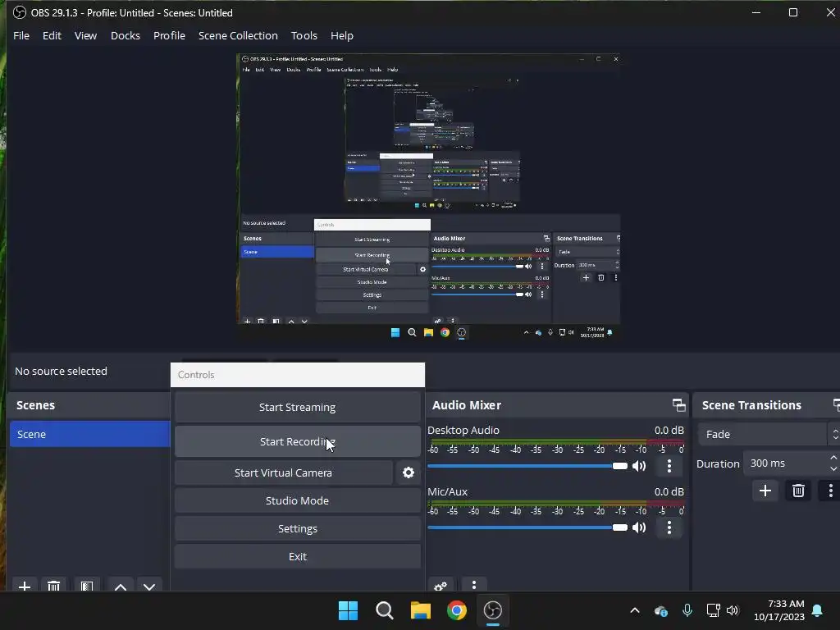Open the Profile menu
The height and width of the screenshot is (630, 840).
[169, 35]
